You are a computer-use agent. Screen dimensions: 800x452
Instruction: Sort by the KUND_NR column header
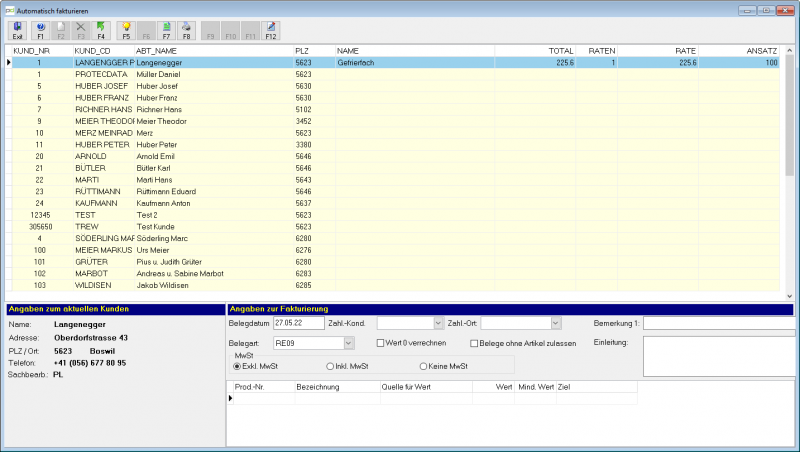(42, 51)
